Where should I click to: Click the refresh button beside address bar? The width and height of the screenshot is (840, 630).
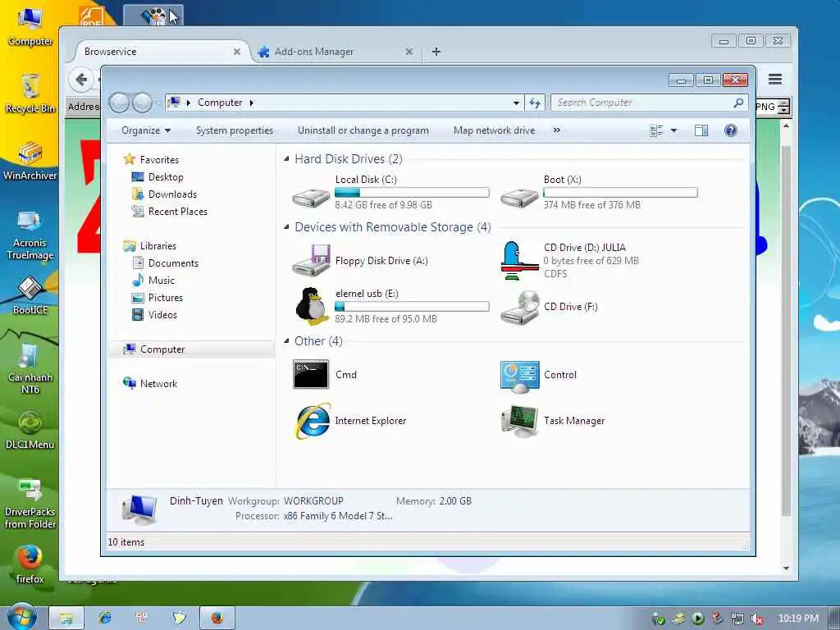coord(535,103)
